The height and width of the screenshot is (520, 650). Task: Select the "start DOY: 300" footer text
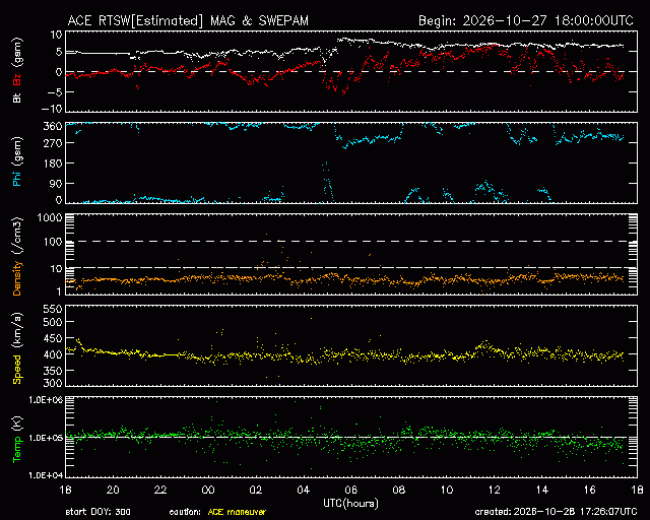click(x=98, y=512)
